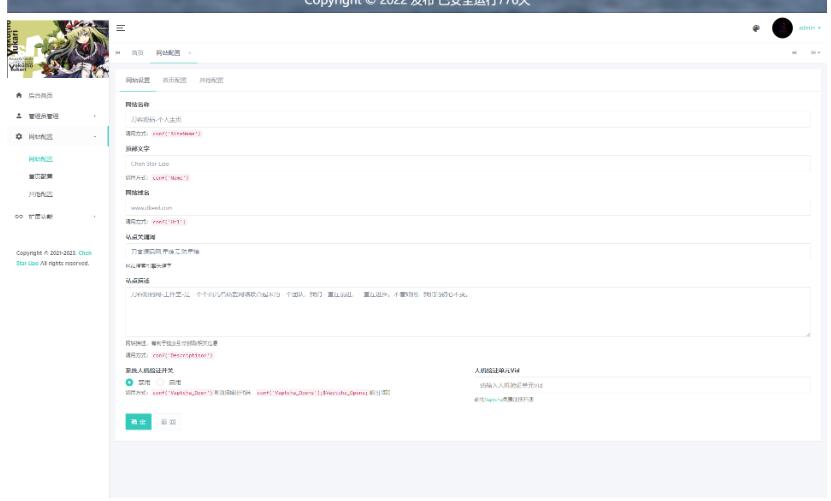Switch to the second settings tab
This screenshot has width=831, height=501.
[175, 80]
